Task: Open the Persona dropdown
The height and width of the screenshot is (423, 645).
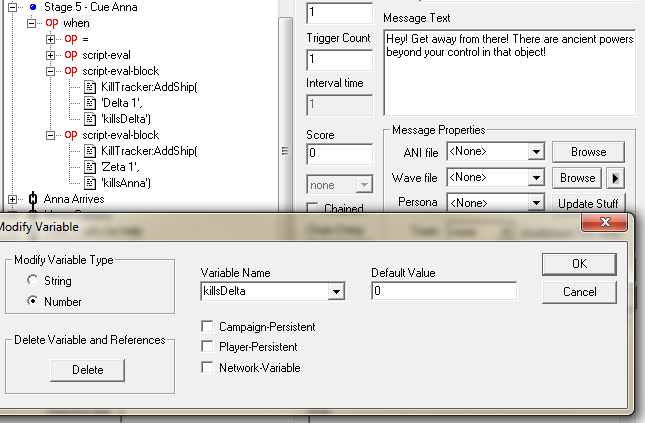Action: coord(536,203)
